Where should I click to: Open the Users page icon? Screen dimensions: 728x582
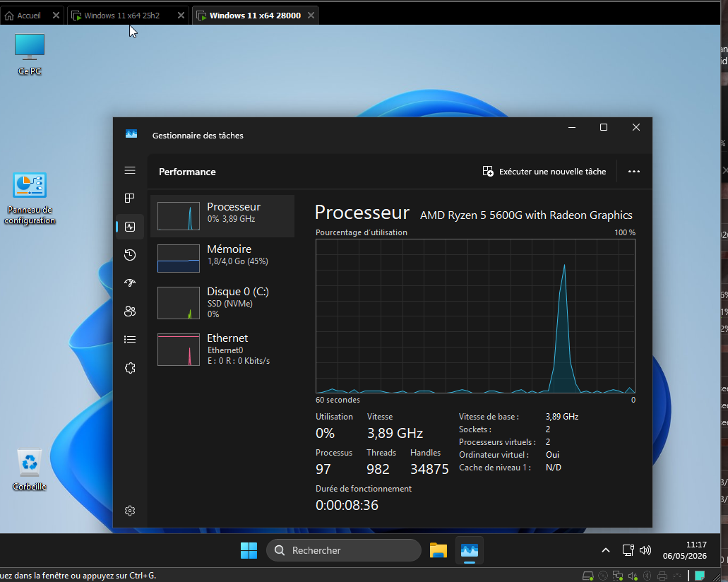click(130, 311)
